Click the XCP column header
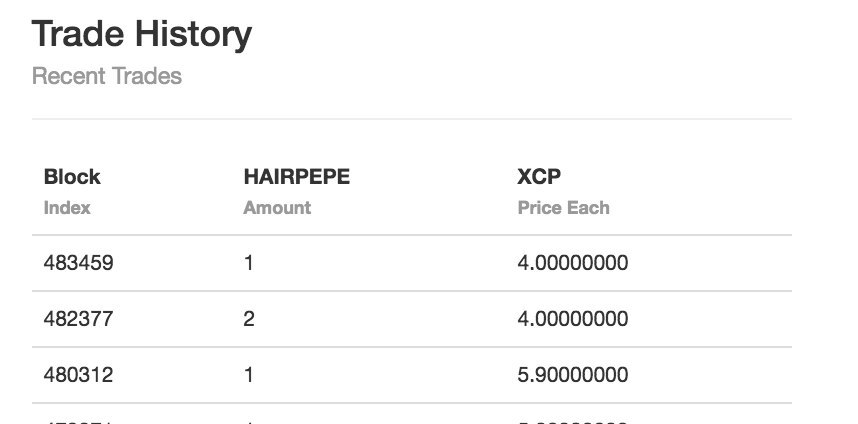 pos(539,177)
